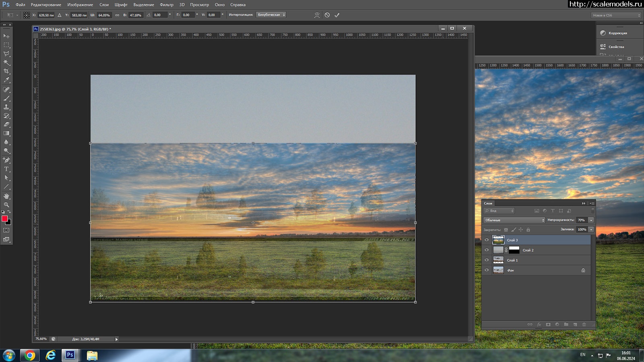Image resolution: width=644 pixels, height=362 pixels.
Task: Expand the status bar info arrow
Action: point(117,339)
